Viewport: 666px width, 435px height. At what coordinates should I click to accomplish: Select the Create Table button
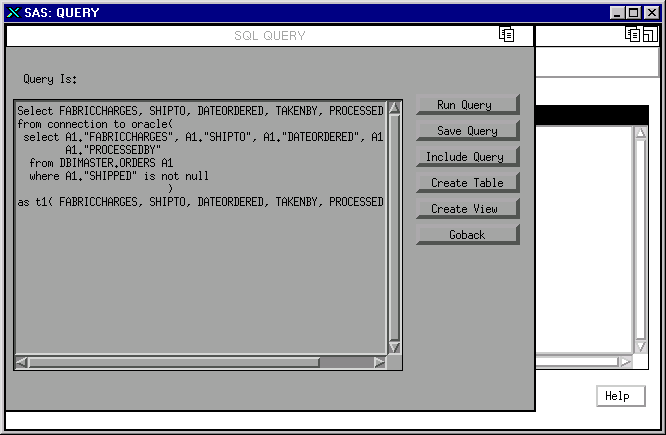point(467,183)
